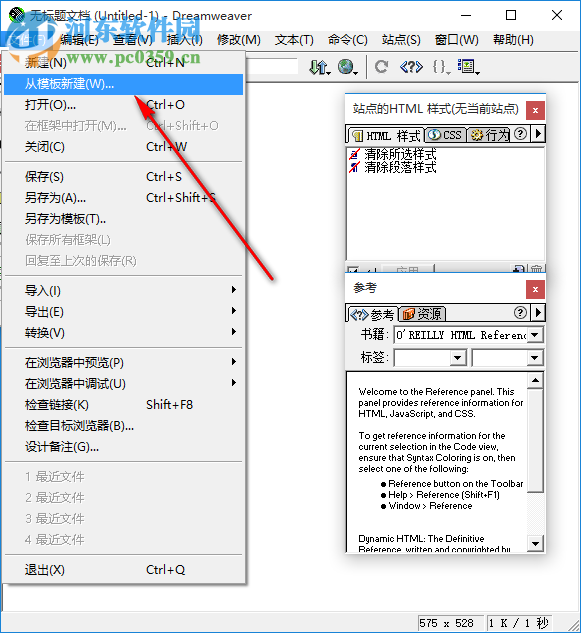Open the 帮助(H) menu

pyautogui.click(x=513, y=40)
